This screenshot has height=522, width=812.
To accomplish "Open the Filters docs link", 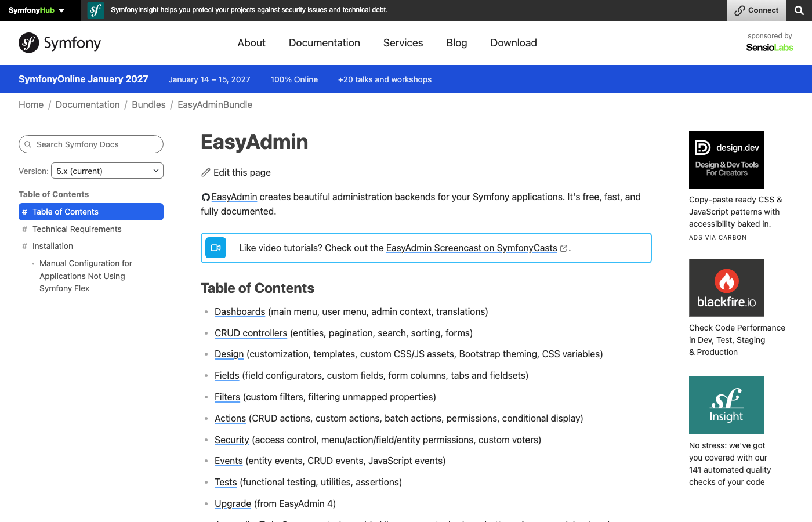I will click(227, 397).
